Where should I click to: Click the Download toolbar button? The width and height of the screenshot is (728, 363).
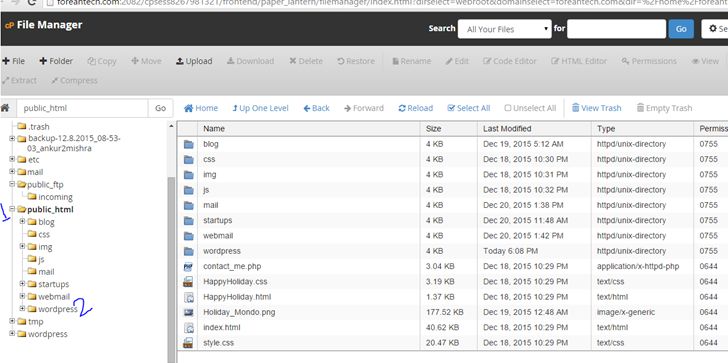pos(250,61)
